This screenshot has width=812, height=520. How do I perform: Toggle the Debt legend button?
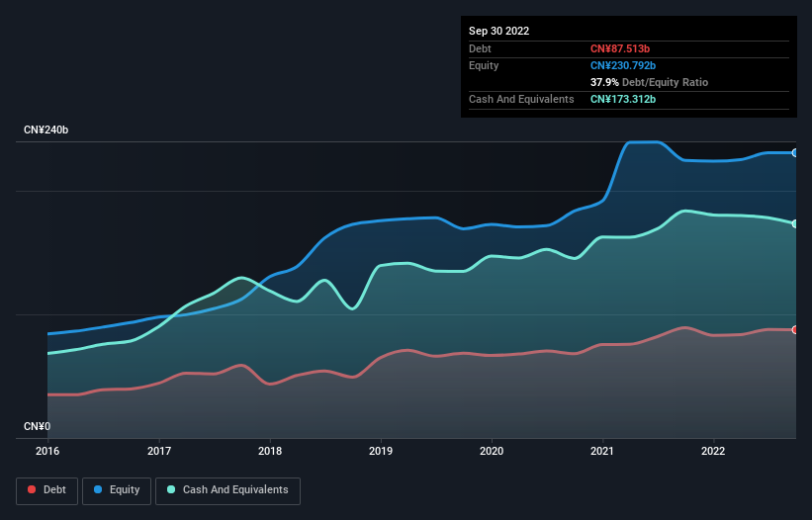(47, 490)
